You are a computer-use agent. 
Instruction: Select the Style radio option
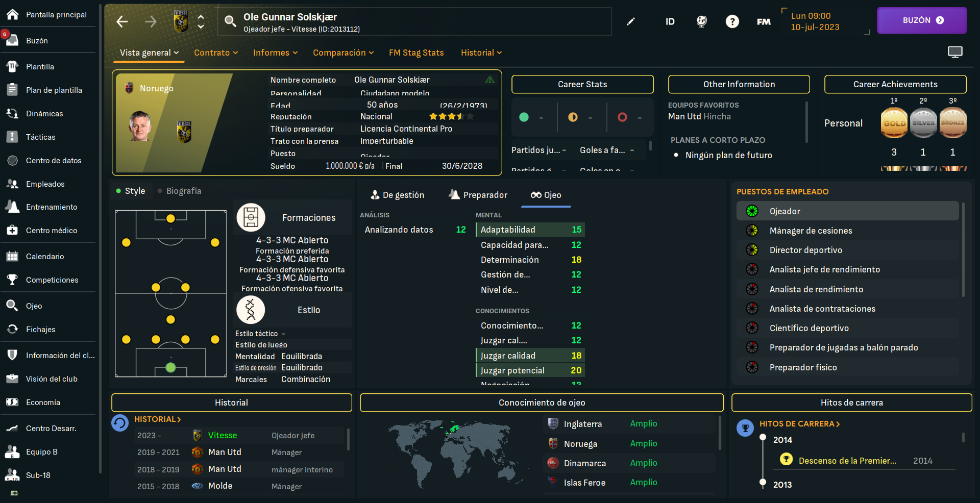click(x=131, y=191)
